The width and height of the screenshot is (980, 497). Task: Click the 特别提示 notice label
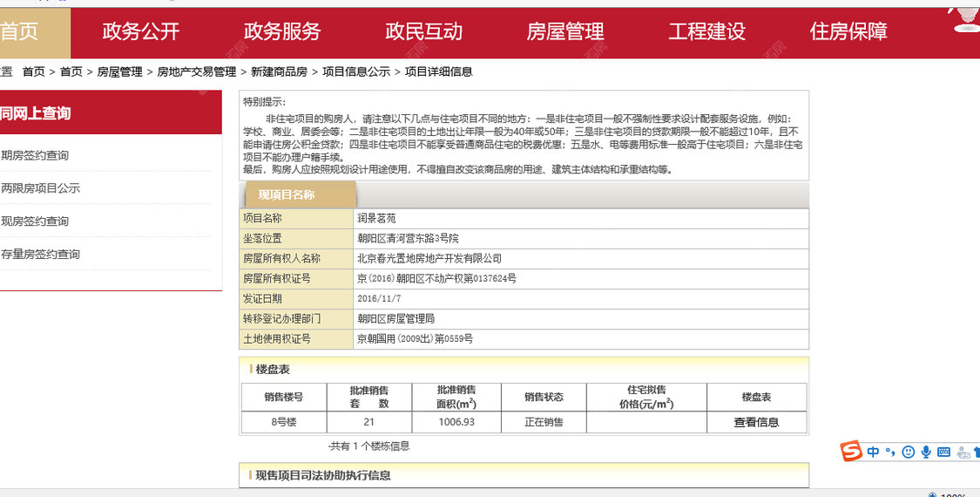coord(264,102)
